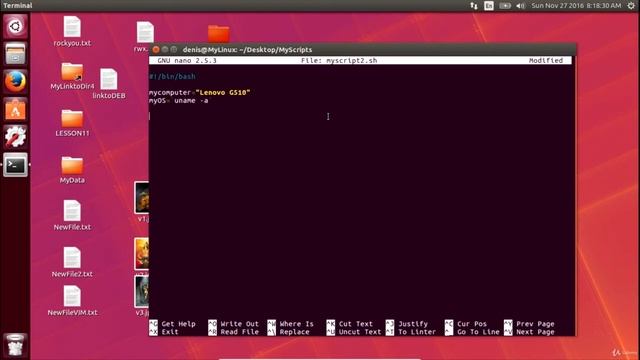The image size is (640, 360).
Task: Open the Trash in the launcher
Action: click(15, 345)
